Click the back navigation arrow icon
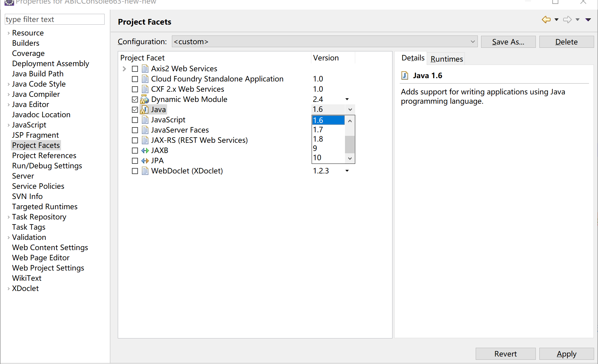 (x=546, y=20)
